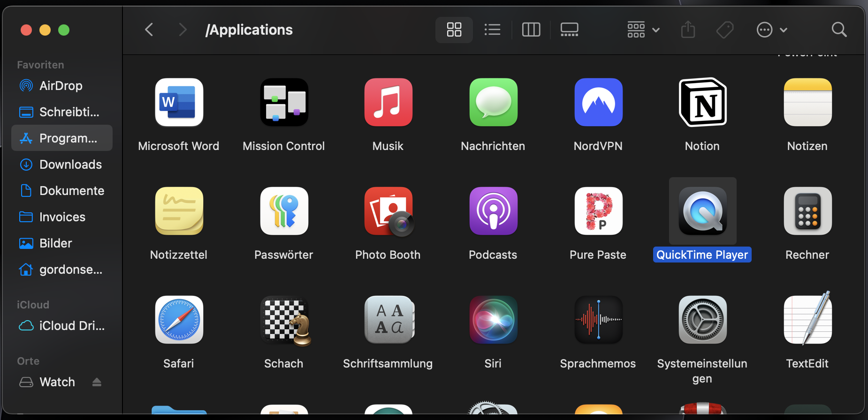The height and width of the screenshot is (420, 868).
Task: Switch to gallery view
Action: click(x=569, y=30)
